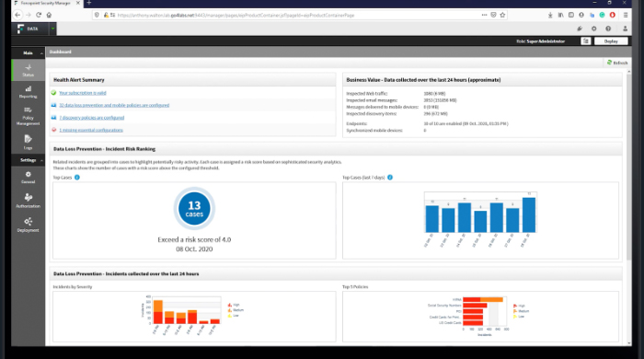Open the '32 data loss prevention and mobile policies' link

click(114, 105)
